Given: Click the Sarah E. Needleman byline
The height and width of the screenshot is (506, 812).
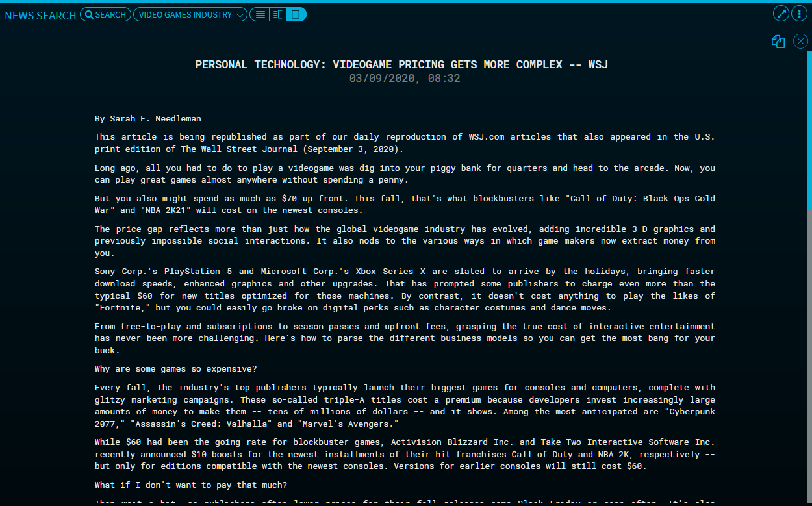Looking at the screenshot, I should click(x=147, y=119).
